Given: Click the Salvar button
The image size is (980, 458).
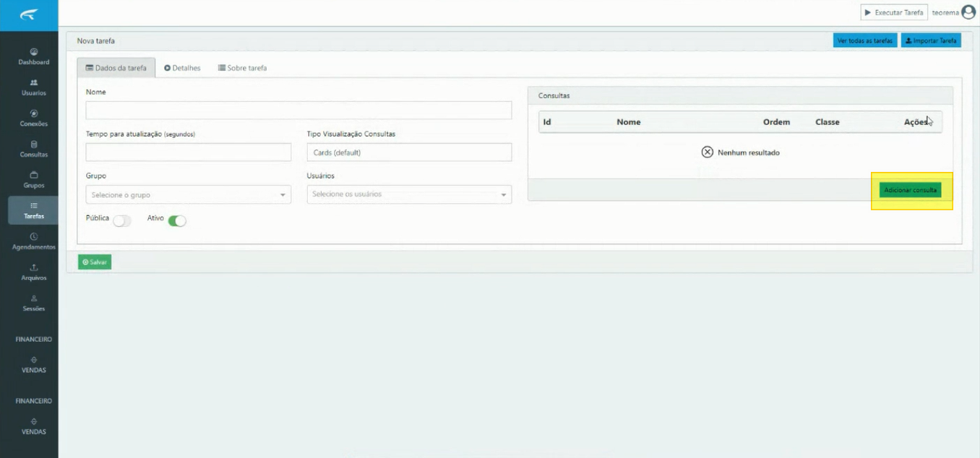Looking at the screenshot, I should click(x=95, y=262).
